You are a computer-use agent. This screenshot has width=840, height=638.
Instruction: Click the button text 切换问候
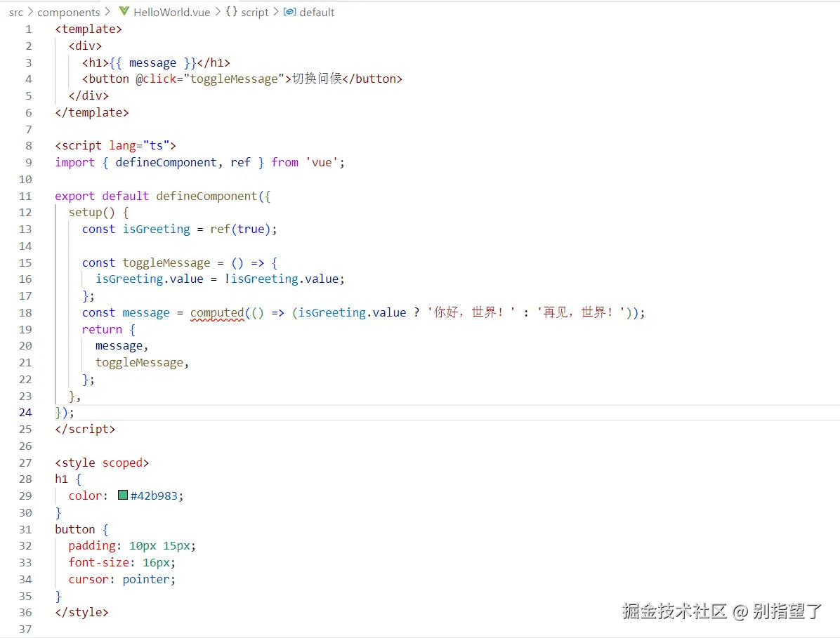(317, 79)
